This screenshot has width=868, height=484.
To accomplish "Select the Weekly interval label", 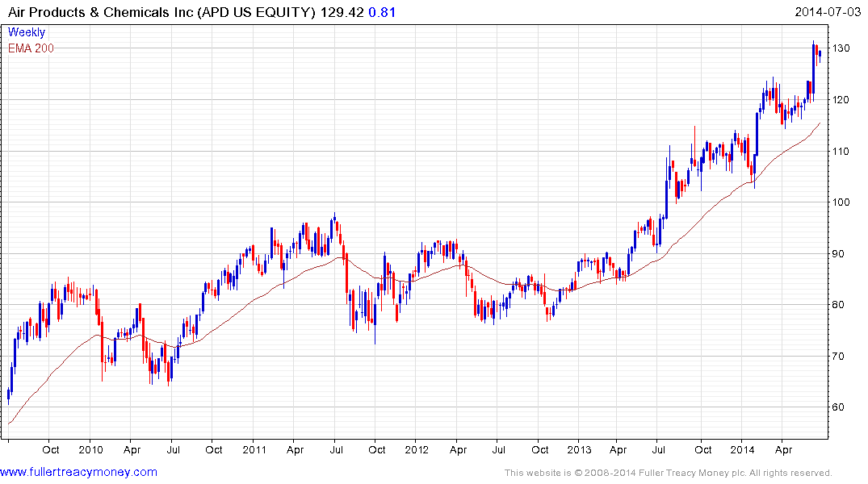I will (x=27, y=32).
